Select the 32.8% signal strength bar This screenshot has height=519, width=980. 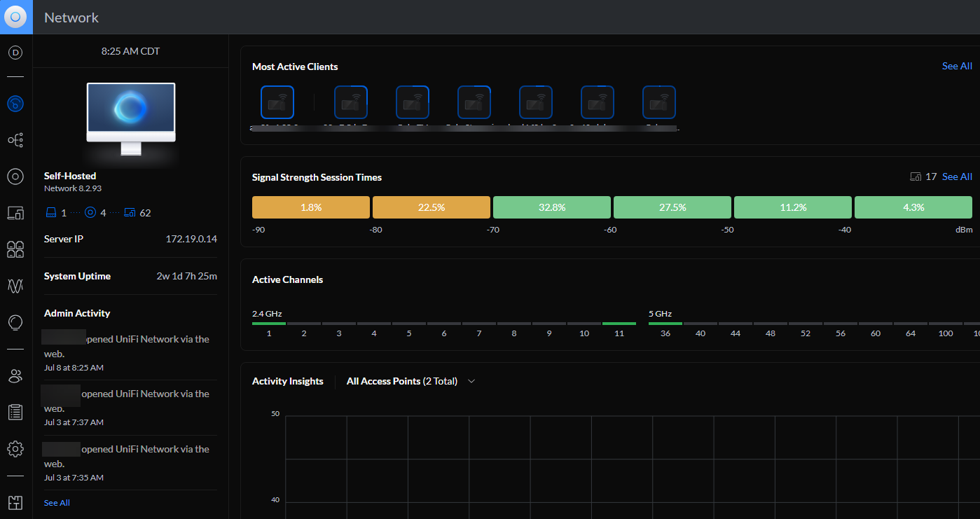pyautogui.click(x=551, y=207)
